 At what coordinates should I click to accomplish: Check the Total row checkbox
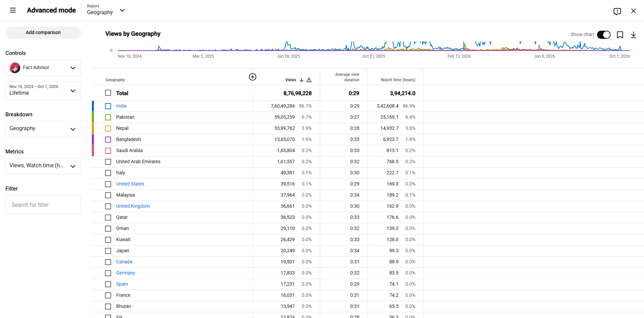(x=108, y=93)
